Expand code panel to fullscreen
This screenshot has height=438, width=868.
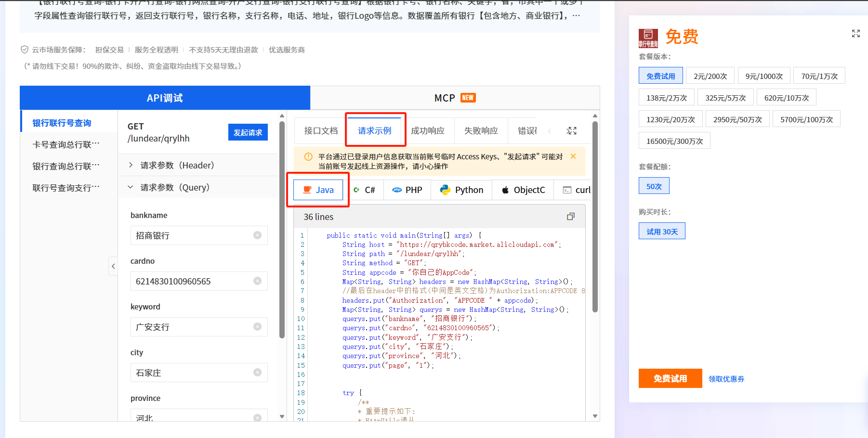tap(572, 130)
